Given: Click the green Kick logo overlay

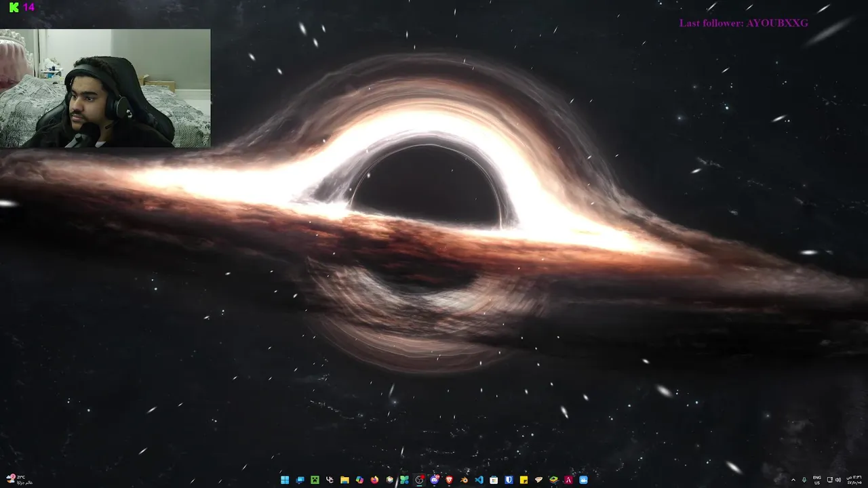Looking at the screenshot, I should pyautogui.click(x=14, y=7).
